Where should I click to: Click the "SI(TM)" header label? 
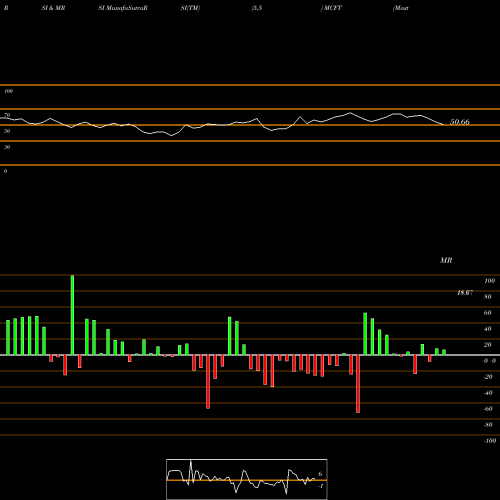190,8
